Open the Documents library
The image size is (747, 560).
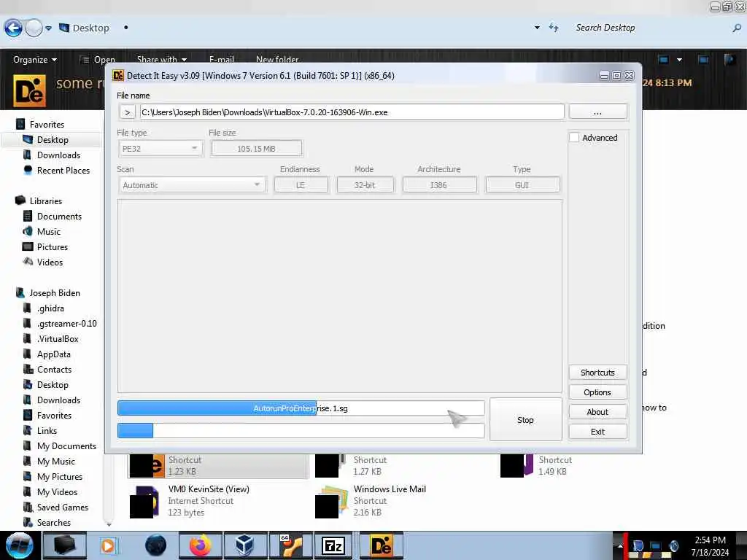pos(59,216)
